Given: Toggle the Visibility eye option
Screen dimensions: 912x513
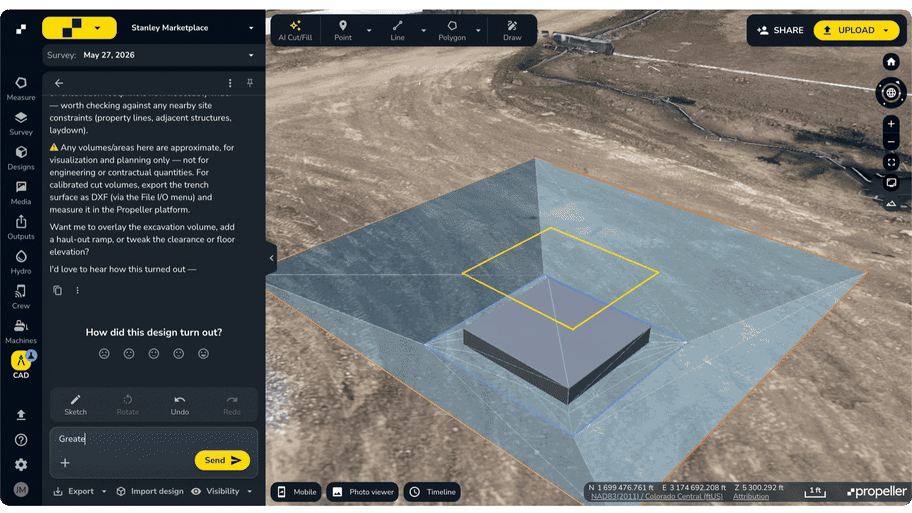Looking at the screenshot, I should pos(216,491).
